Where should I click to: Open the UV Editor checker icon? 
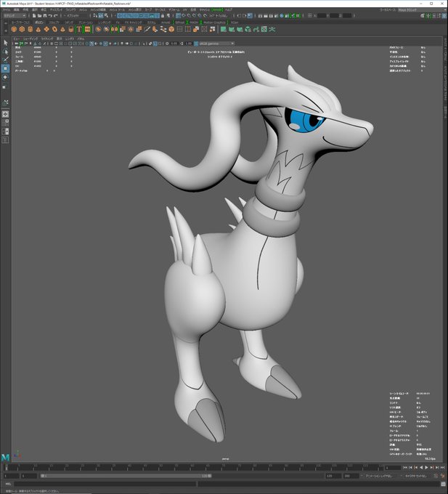coord(264,29)
